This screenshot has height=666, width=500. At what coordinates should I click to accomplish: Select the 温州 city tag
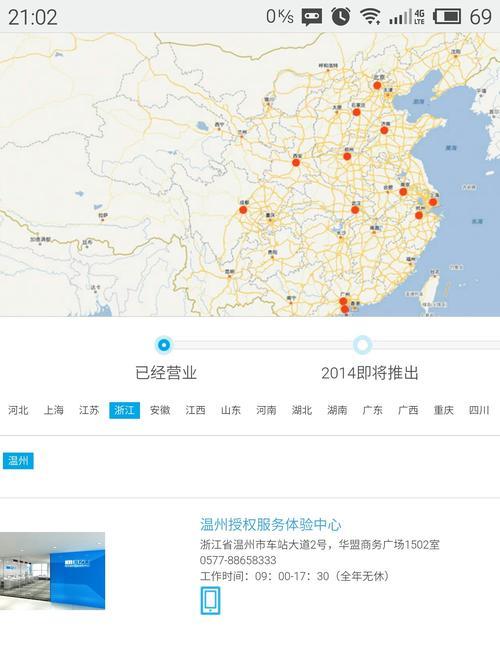[x=18, y=461]
